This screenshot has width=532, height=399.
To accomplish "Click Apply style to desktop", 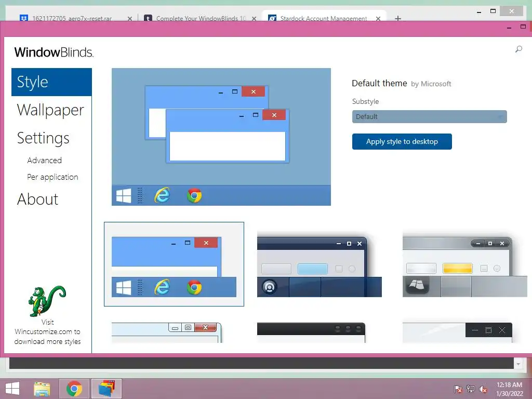I will [x=402, y=141].
